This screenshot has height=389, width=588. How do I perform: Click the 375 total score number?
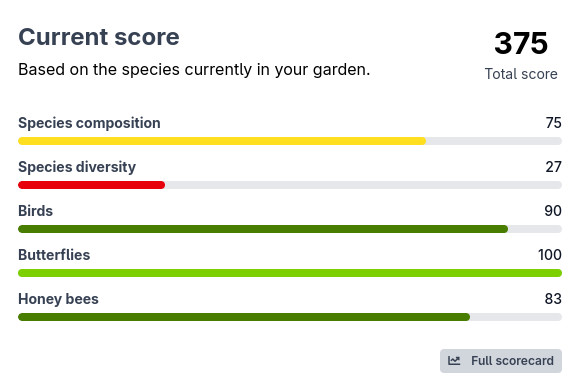point(521,43)
